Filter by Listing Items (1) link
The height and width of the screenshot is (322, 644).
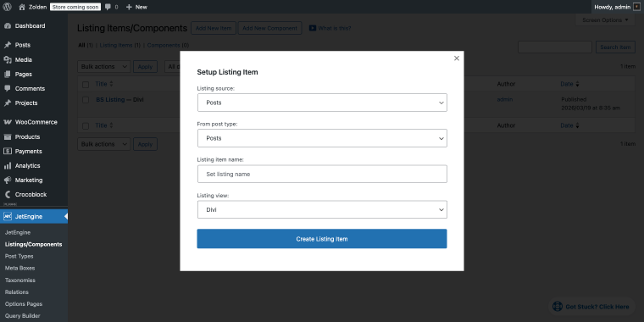[120, 45]
